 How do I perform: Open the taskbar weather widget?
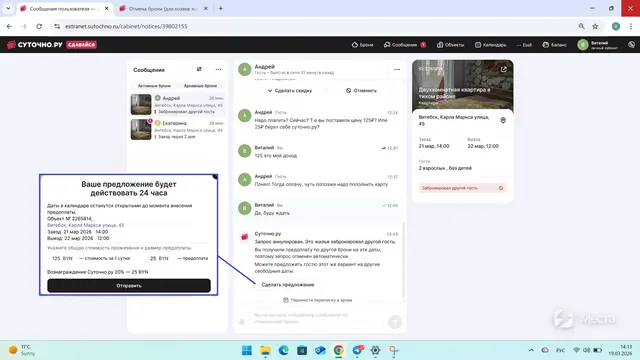[22, 350]
